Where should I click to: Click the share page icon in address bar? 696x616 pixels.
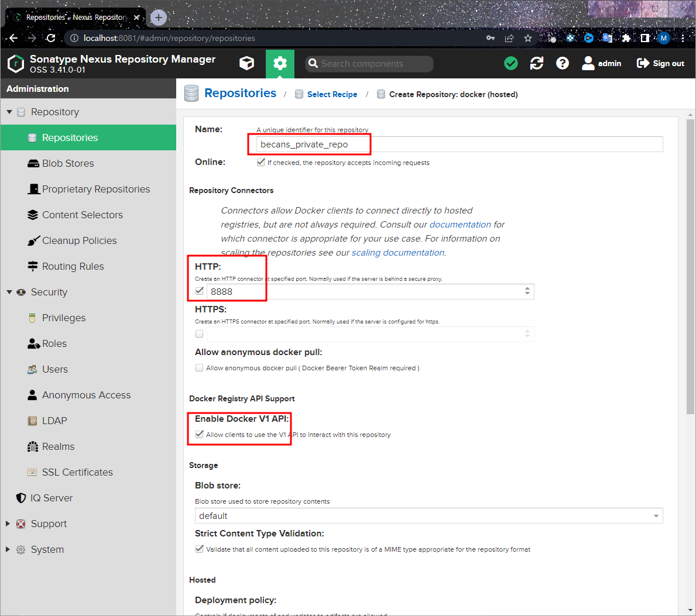[509, 38]
